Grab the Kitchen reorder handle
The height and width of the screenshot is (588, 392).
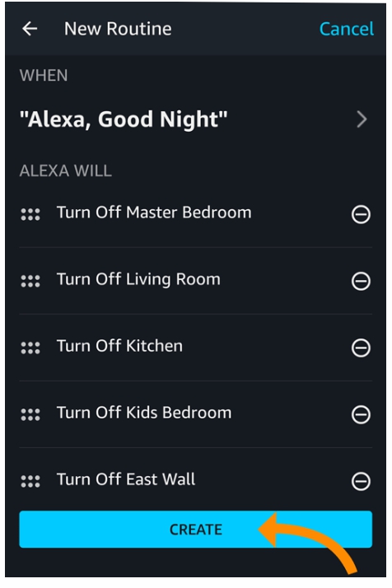(30, 348)
